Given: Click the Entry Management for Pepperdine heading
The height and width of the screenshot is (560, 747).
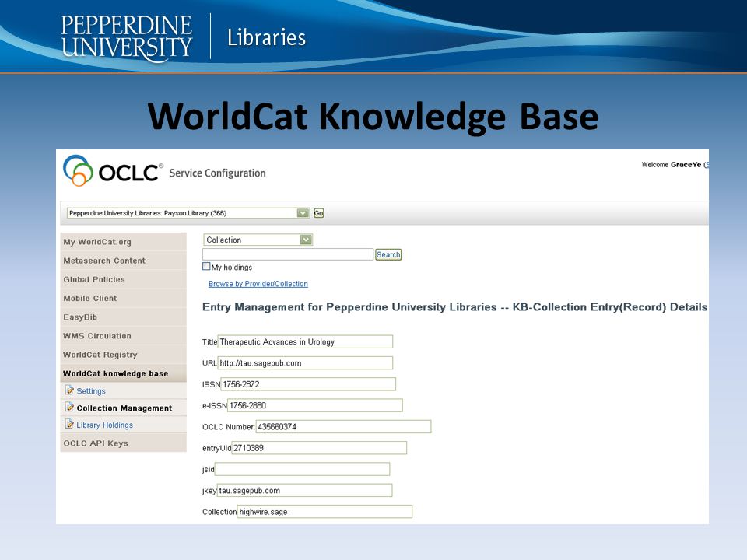Looking at the screenshot, I should [x=454, y=307].
